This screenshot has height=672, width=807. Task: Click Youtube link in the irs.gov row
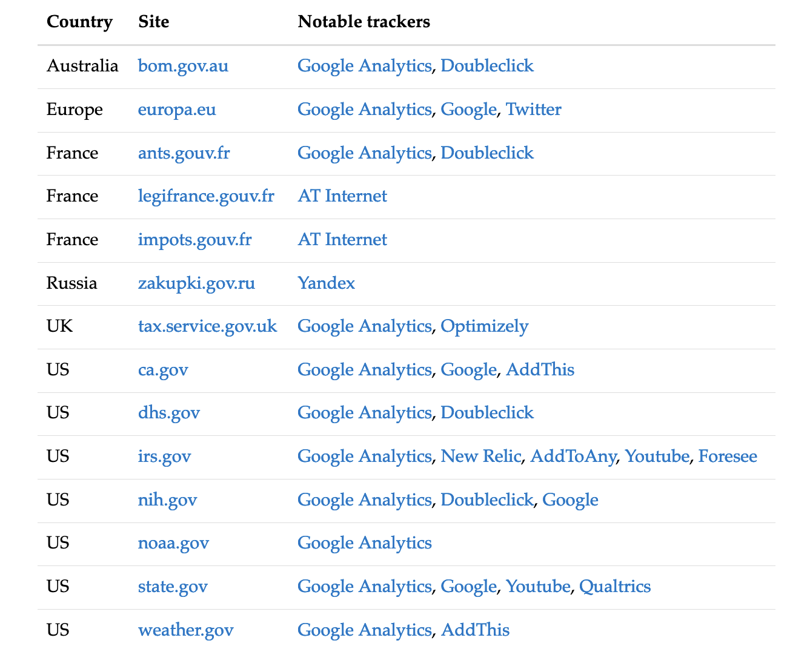tap(657, 456)
